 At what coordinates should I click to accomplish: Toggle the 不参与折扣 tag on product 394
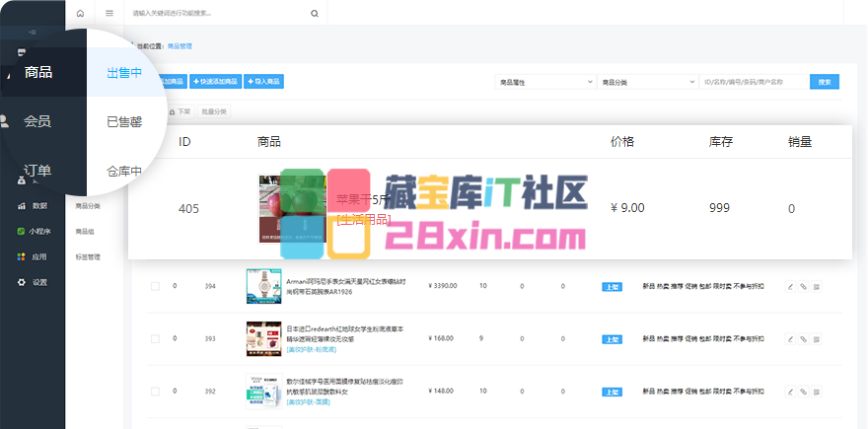tap(749, 286)
